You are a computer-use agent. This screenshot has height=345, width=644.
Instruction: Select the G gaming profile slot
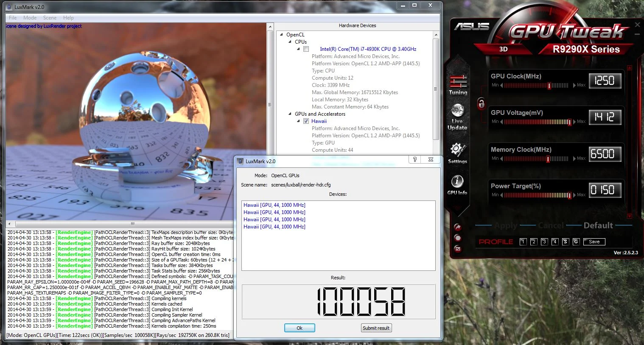[x=576, y=242]
